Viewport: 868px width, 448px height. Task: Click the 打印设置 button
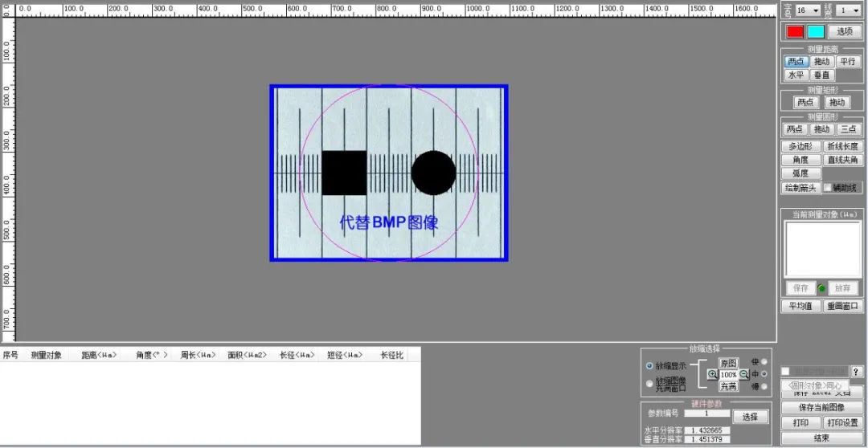(x=842, y=422)
